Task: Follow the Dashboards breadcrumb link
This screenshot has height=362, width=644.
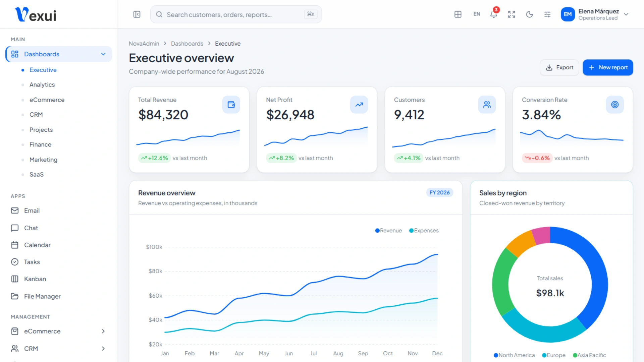Action: pos(187,44)
